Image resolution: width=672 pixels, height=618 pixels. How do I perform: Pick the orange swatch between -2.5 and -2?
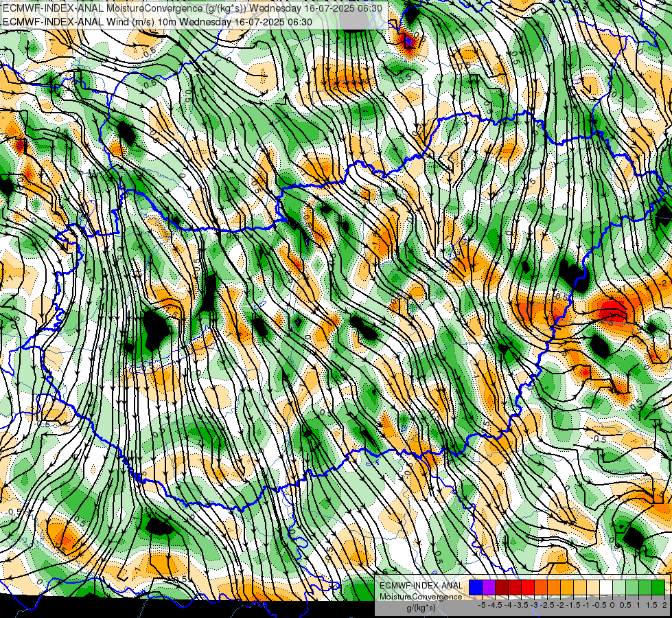click(x=554, y=587)
